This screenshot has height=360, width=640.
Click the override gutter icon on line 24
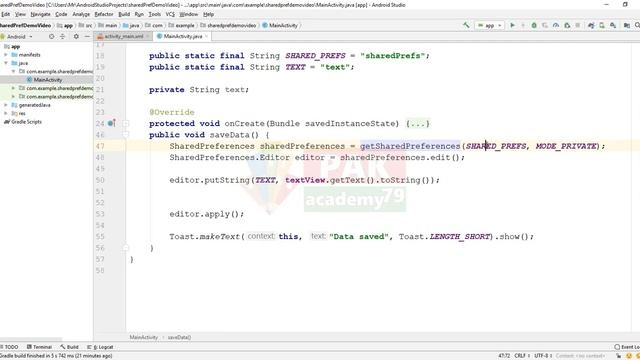point(111,123)
